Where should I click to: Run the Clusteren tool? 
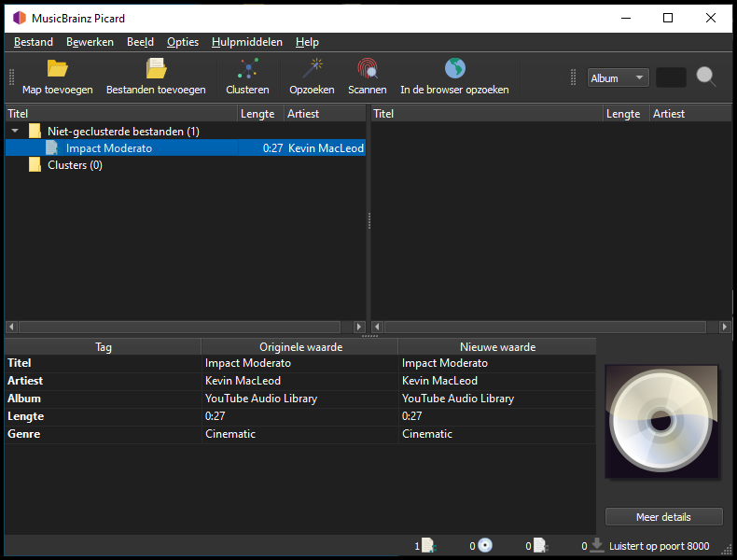click(x=248, y=77)
